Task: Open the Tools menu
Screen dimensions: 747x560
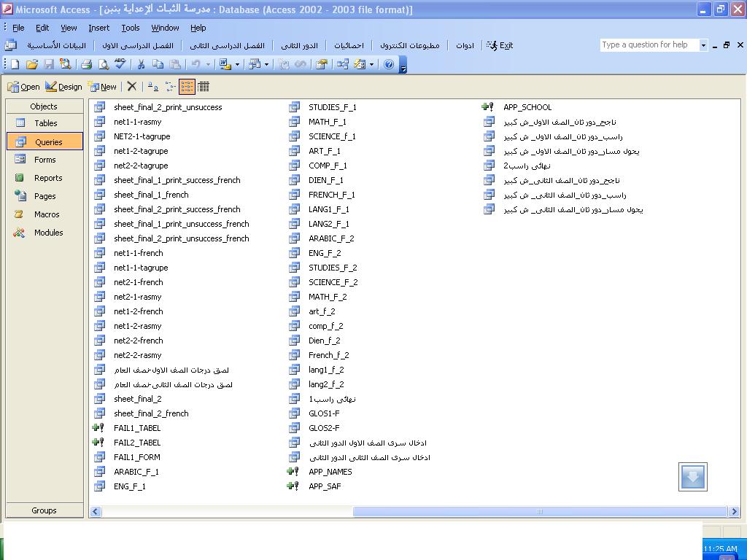Action: click(131, 28)
